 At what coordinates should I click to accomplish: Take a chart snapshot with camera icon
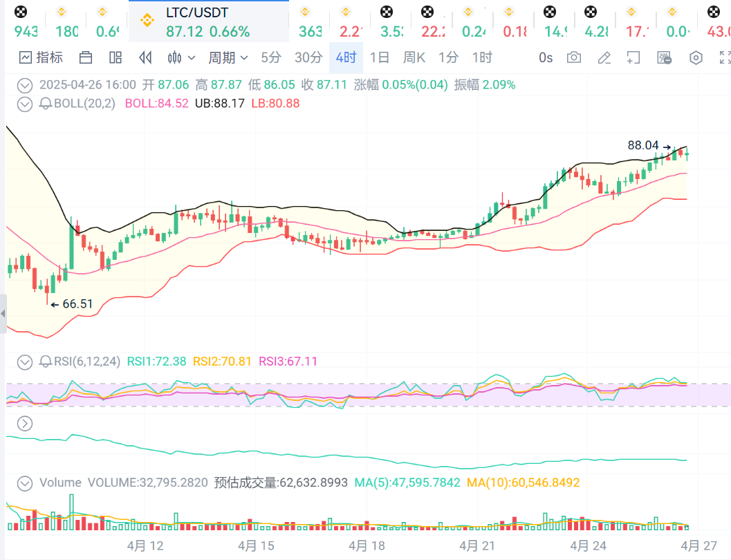(x=574, y=57)
